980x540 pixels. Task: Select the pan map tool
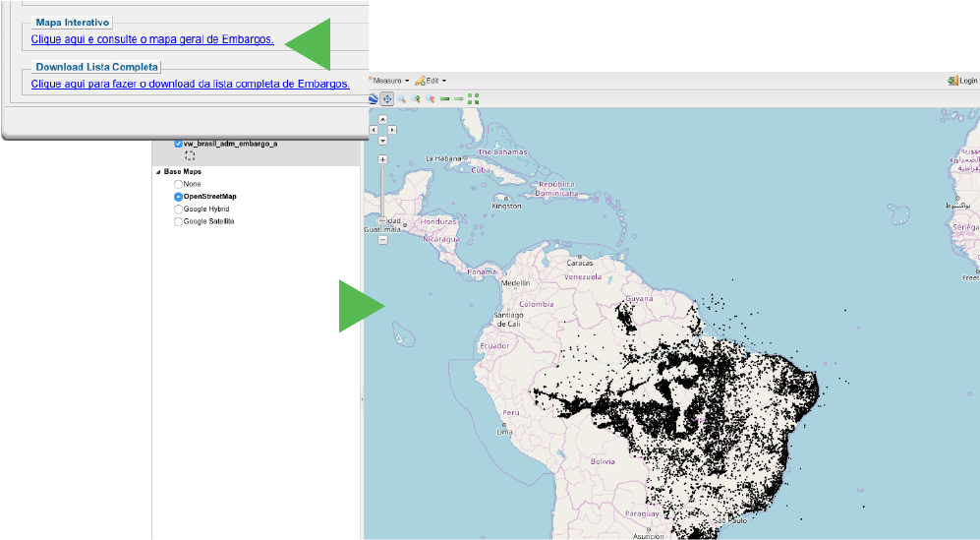click(387, 98)
